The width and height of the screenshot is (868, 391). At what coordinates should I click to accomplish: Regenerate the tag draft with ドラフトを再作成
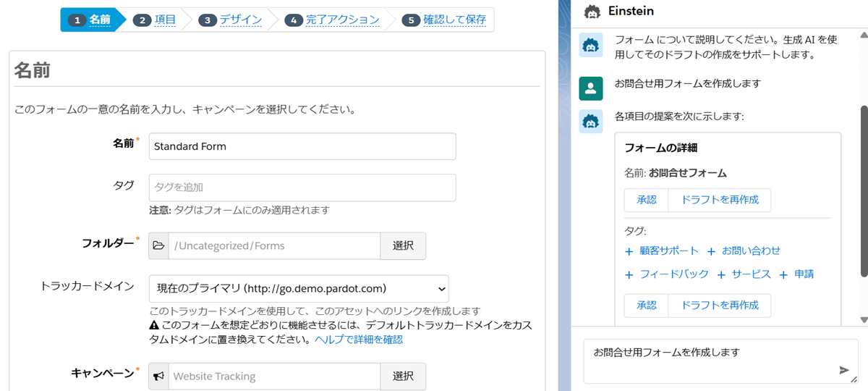[x=720, y=306]
